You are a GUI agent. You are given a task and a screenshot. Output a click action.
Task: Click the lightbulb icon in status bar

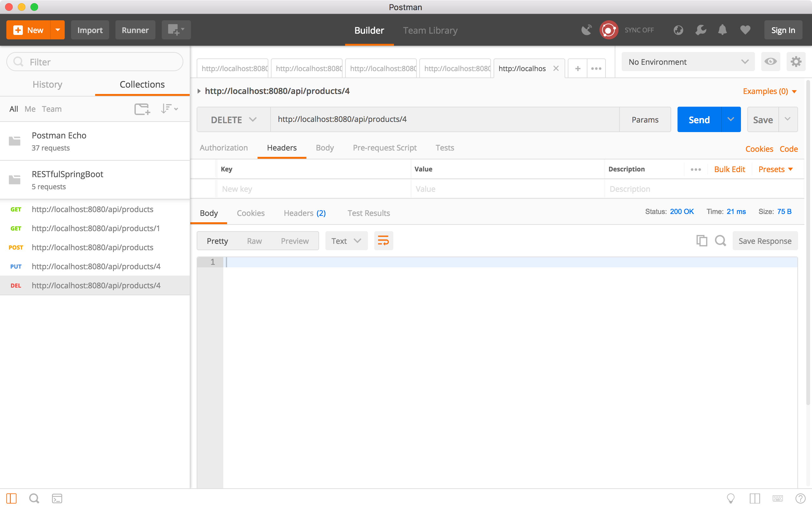click(x=731, y=498)
